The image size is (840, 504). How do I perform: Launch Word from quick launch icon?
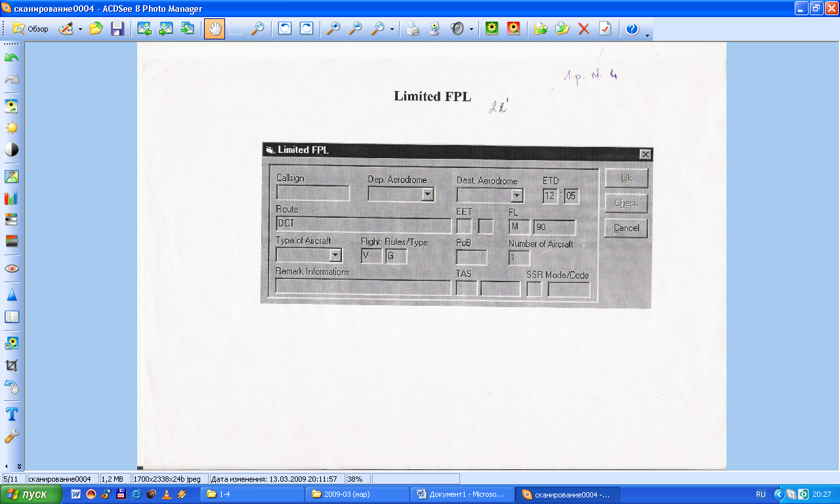point(76,494)
